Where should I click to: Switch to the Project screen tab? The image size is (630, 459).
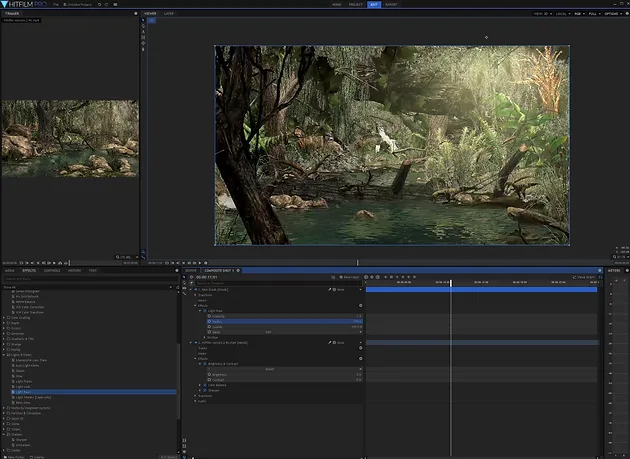click(x=356, y=4)
